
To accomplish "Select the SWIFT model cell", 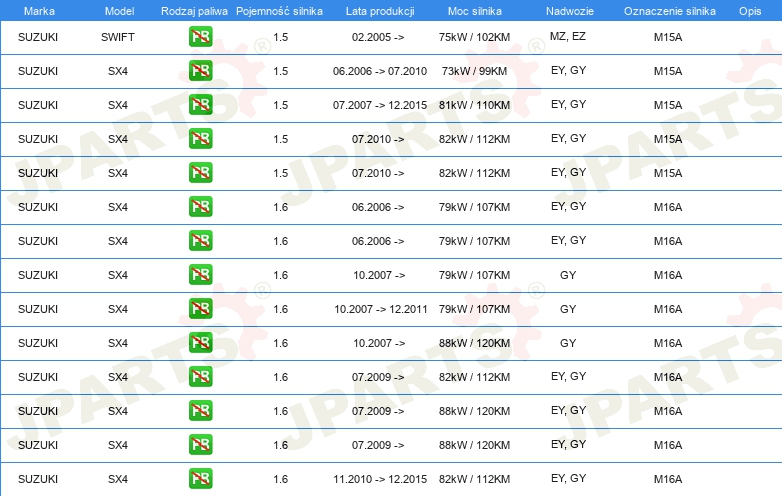I will pos(118,37).
